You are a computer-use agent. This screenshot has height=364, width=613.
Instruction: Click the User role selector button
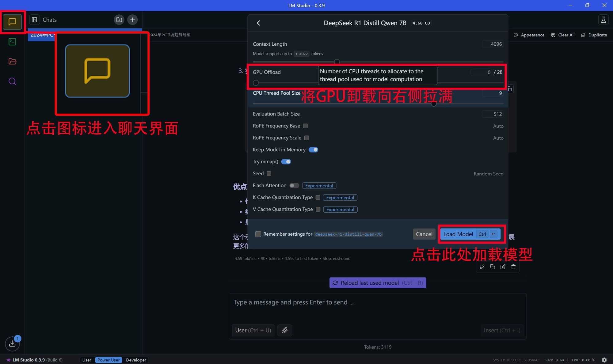click(x=253, y=330)
